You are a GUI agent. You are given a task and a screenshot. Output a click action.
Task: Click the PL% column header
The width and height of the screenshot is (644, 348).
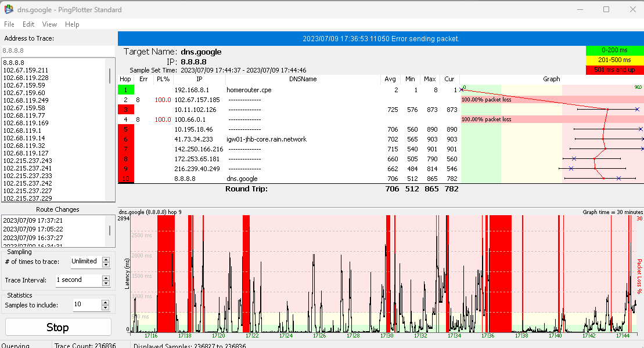[x=163, y=79]
